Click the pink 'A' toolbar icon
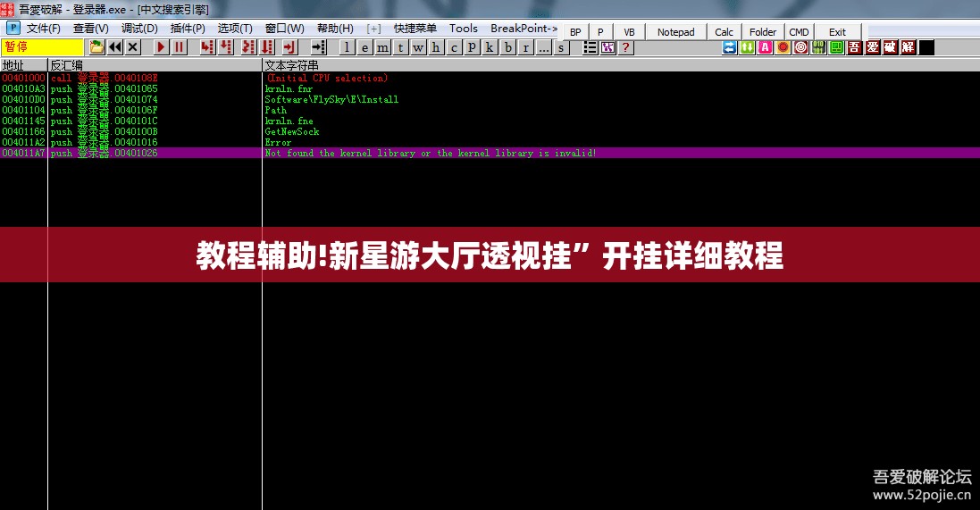The image size is (980, 510). (765, 47)
